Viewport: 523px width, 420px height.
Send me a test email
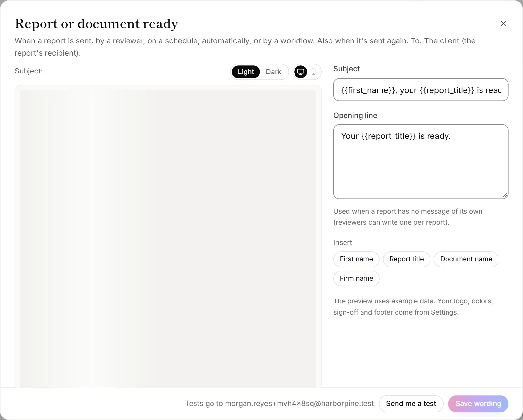pos(411,404)
